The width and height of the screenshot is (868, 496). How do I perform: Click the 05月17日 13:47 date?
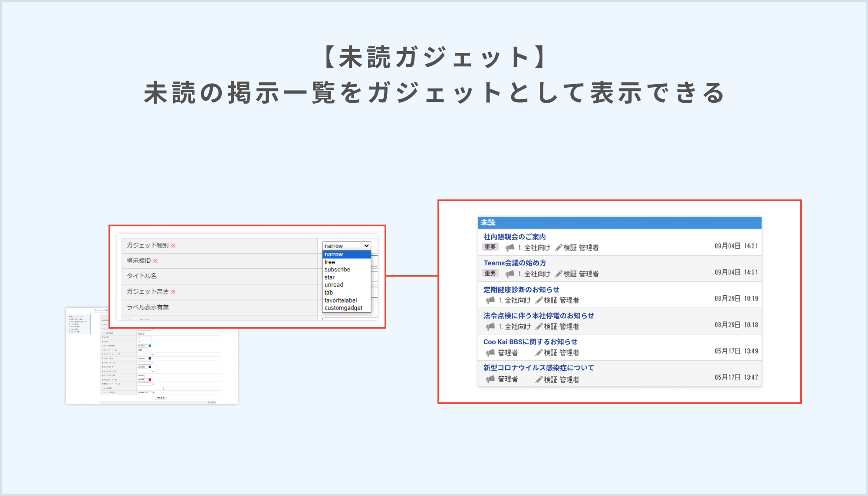click(x=736, y=377)
